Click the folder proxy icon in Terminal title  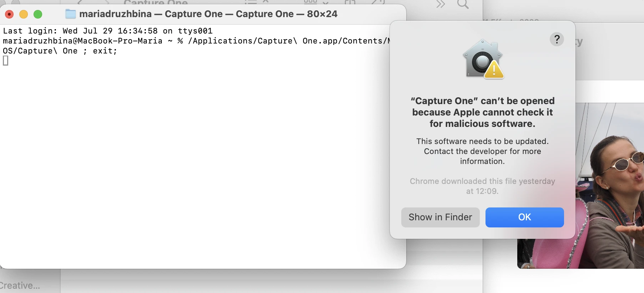[x=70, y=14]
